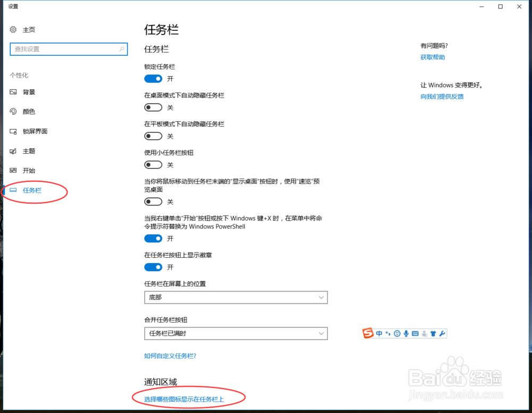Image resolution: width=532 pixels, height=413 pixels.
Task: Switch Chinese/English mode on Sogou toolbar
Action: [x=380, y=333]
